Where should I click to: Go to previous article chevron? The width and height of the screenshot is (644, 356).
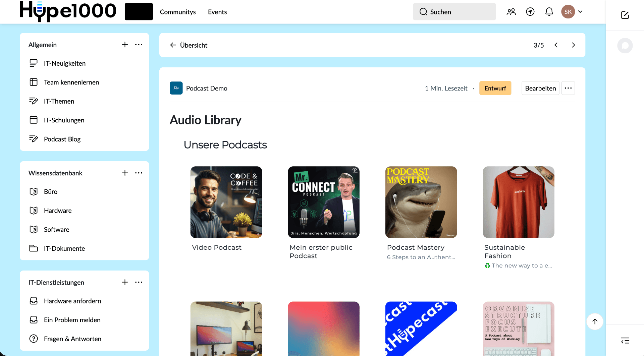click(556, 45)
